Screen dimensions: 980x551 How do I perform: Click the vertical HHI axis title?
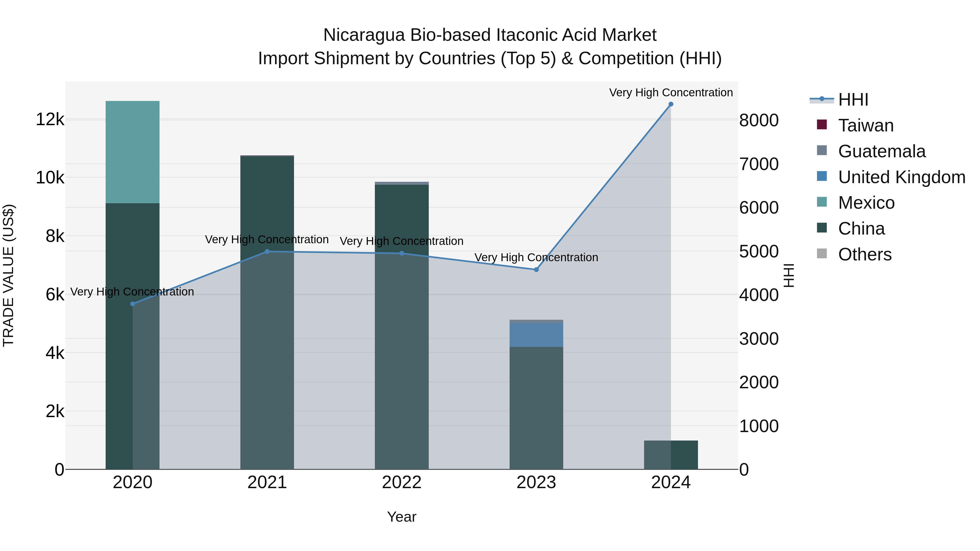pos(789,275)
